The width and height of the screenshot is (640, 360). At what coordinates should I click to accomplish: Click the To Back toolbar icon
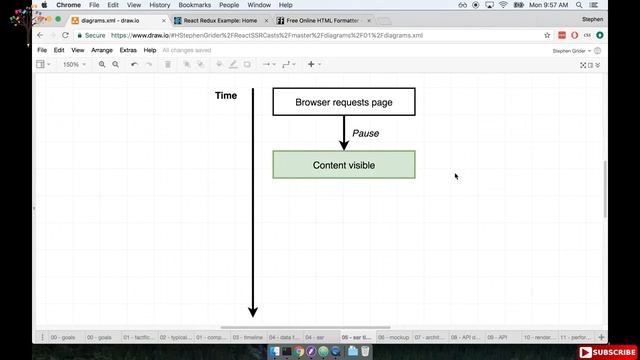click(200, 64)
